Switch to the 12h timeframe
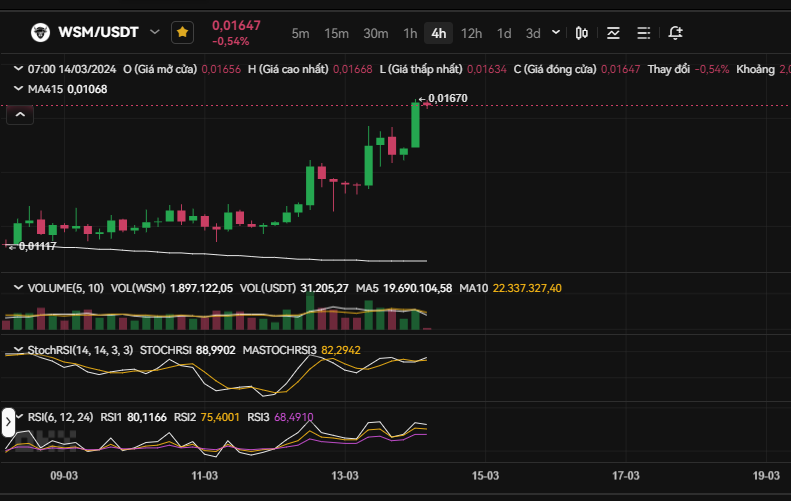The width and height of the screenshot is (791, 501). click(x=472, y=33)
